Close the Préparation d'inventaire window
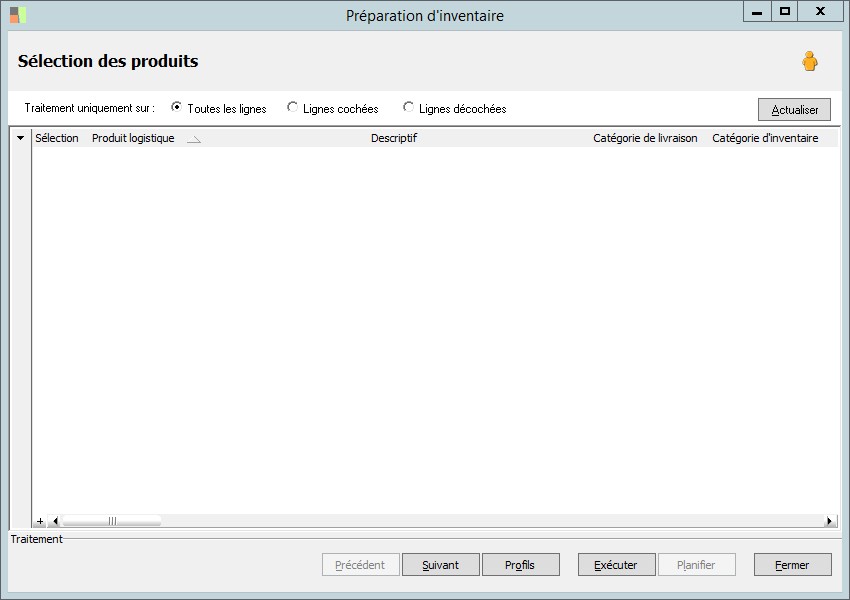 pyautogui.click(x=820, y=11)
